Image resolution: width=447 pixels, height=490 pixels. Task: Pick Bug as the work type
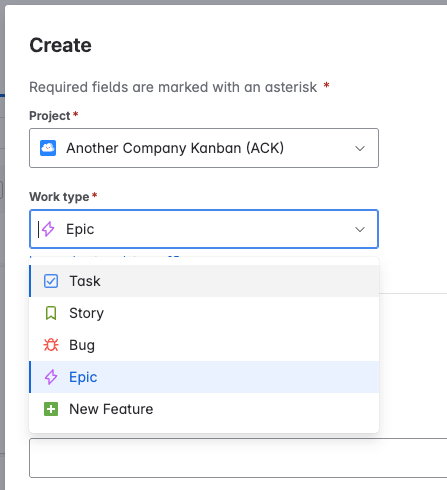click(204, 345)
